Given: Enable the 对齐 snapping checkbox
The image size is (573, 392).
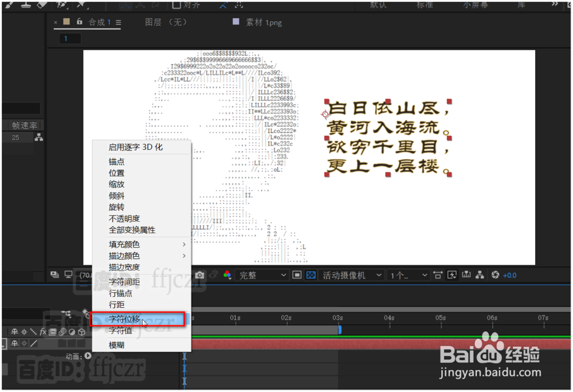Looking at the screenshot, I should 176,5.
